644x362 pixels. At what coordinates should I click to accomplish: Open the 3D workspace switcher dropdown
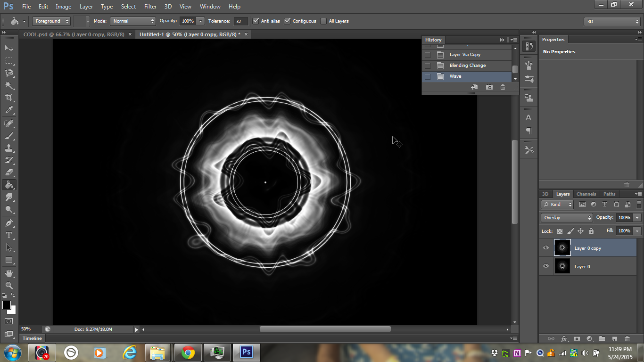612,21
